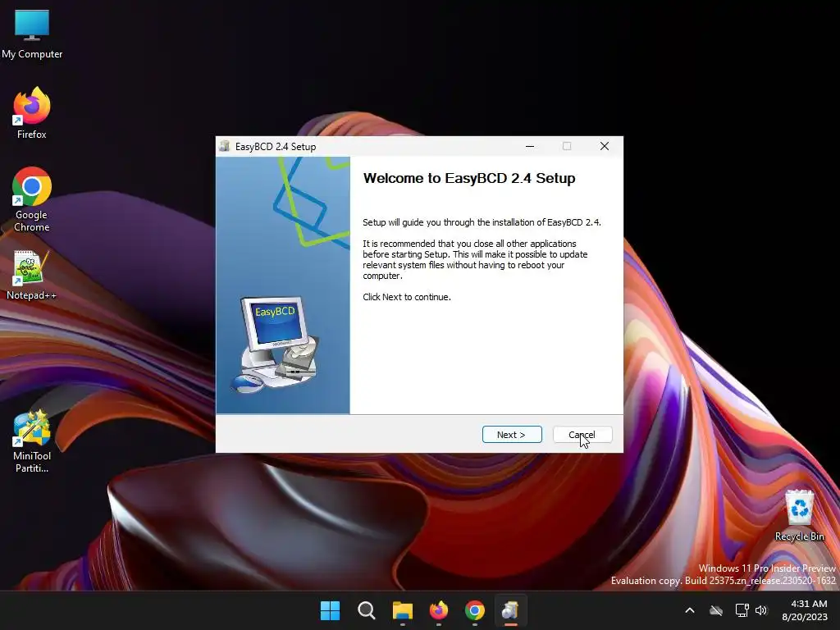Select the Recycle Bin desktop icon

coord(799,515)
